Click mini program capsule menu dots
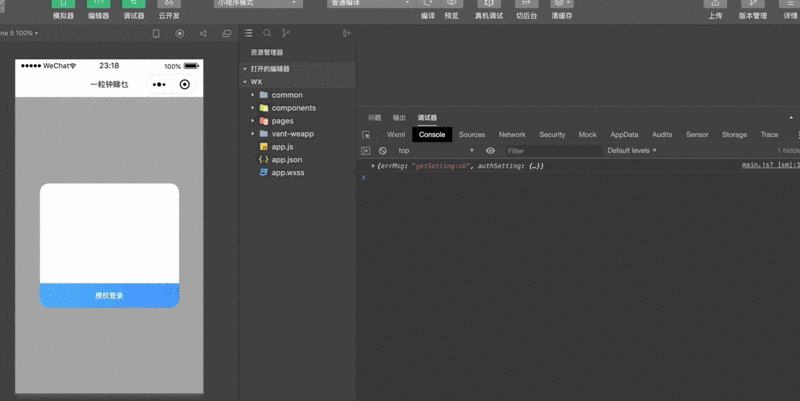Screen dimensions: 800x401 pos(158,85)
